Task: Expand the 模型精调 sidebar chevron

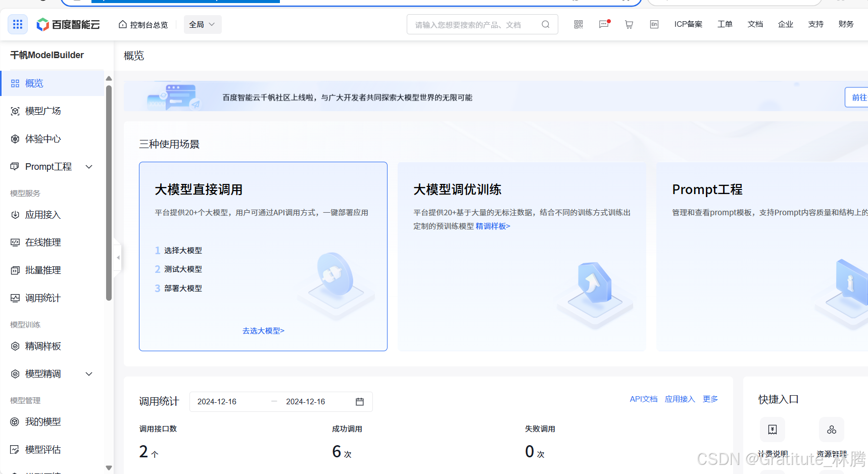Action: coord(89,374)
